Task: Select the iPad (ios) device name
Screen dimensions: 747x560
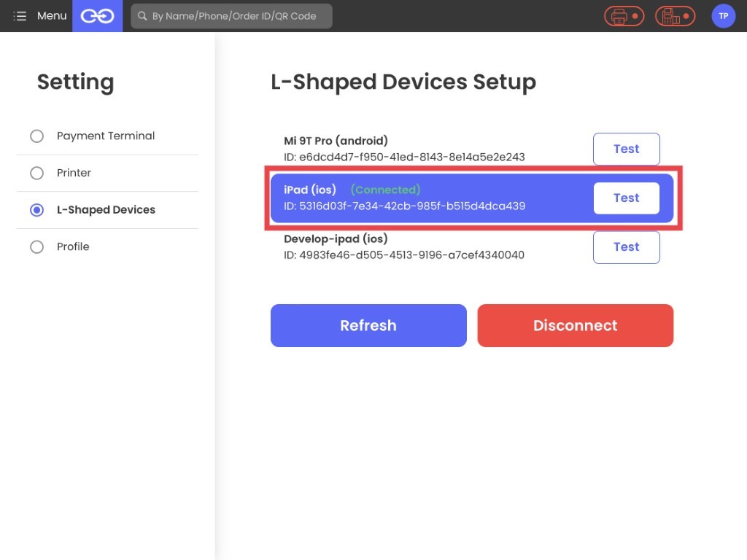Action: (x=310, y=190)
